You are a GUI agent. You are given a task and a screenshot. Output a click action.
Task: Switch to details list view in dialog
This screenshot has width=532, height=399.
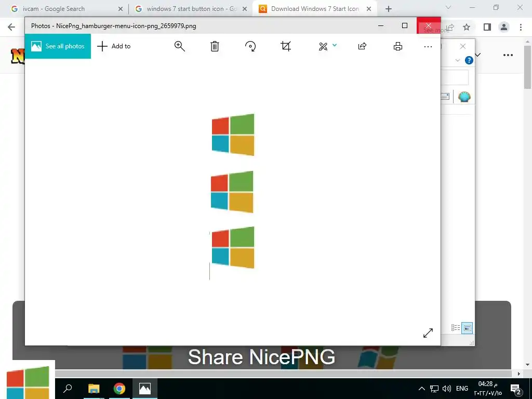455,328
